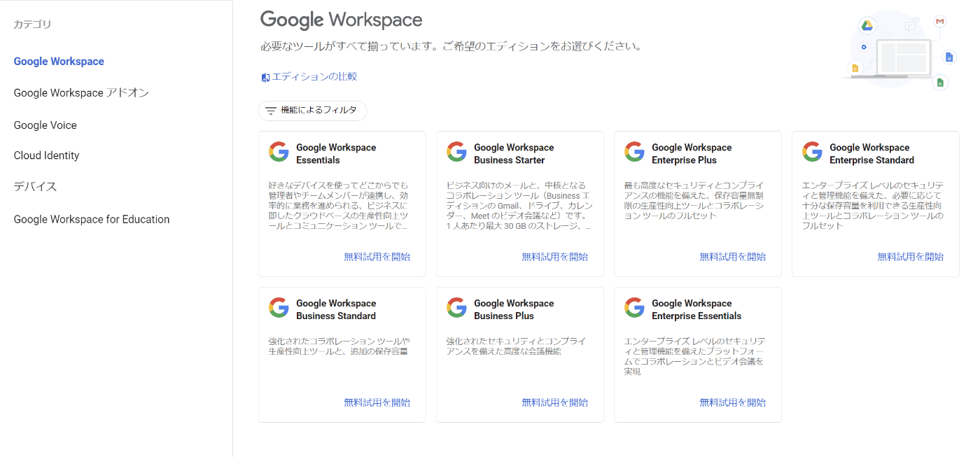Open the Google Voice category

pos(45,125)
